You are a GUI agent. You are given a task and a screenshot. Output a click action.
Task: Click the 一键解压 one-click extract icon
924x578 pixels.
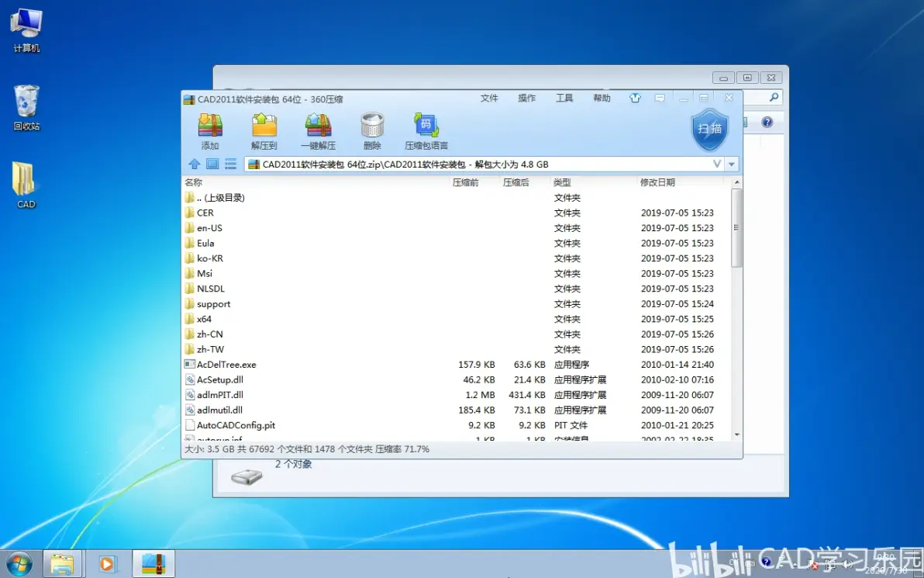tap(319, 130)
